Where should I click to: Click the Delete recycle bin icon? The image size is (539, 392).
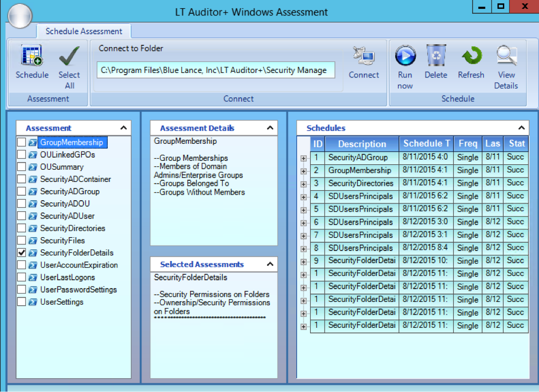436,55
